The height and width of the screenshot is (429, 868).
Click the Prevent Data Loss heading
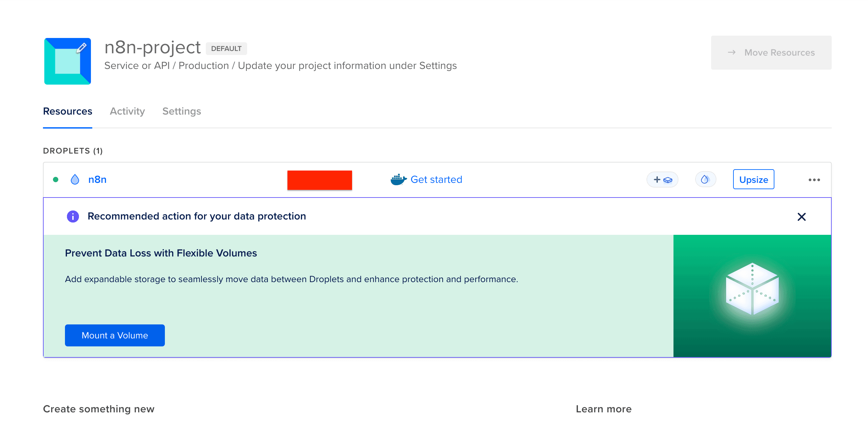coord(161,253)
